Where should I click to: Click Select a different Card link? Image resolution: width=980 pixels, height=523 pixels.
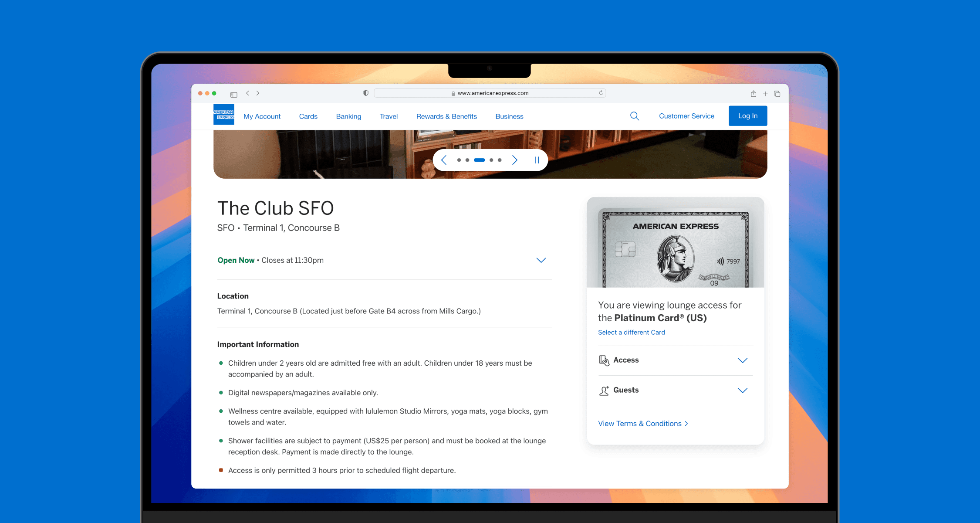(x=632, y=332)
